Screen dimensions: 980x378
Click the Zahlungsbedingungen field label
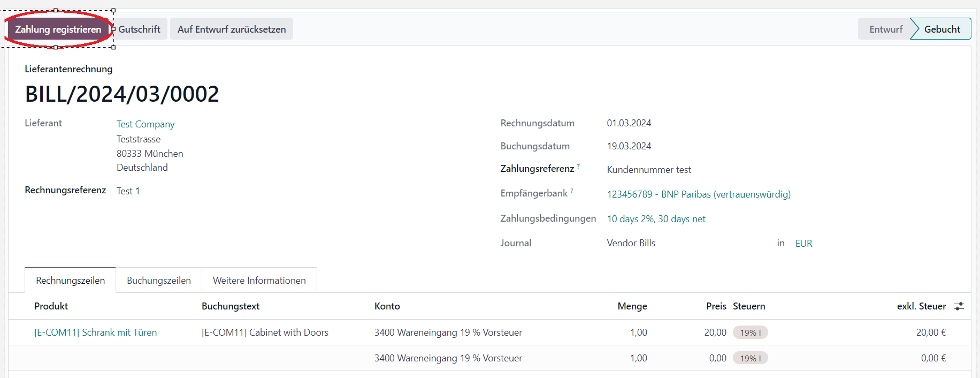point(548,218)
